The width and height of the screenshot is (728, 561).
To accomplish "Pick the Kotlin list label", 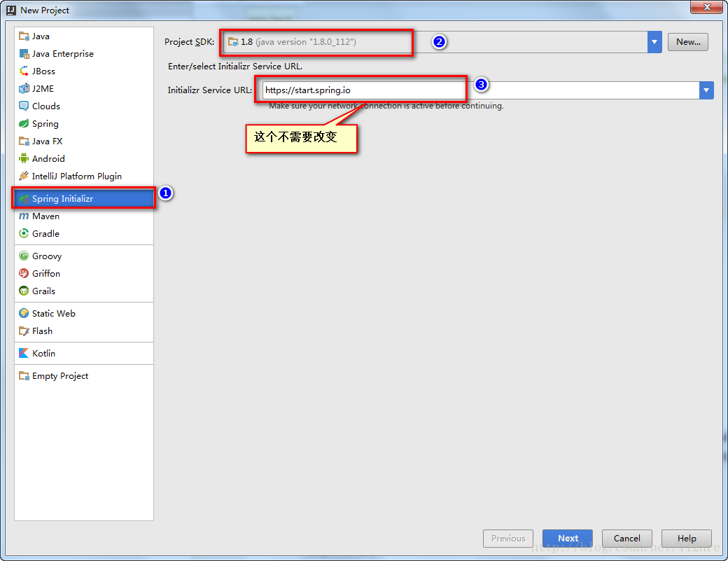I will 43,354.
